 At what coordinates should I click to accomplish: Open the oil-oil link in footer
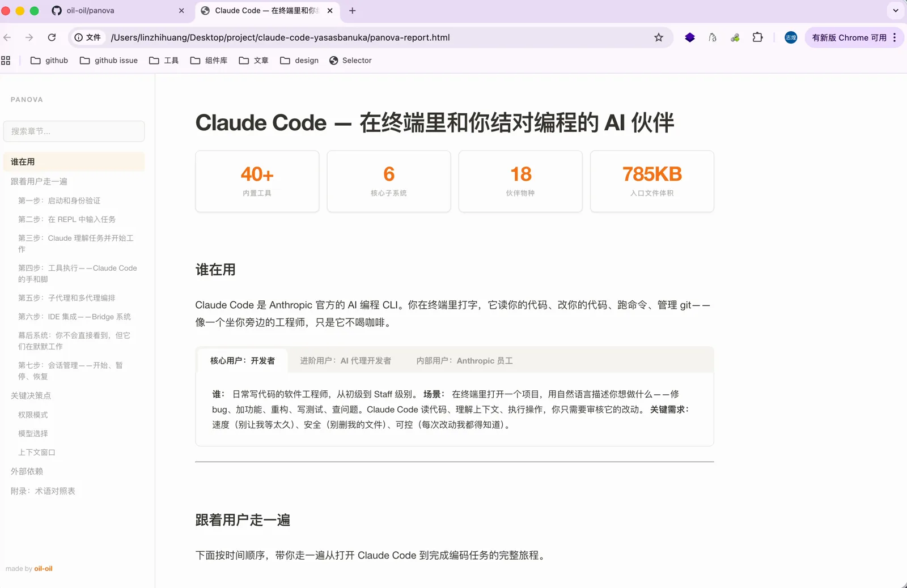pos(44,569)
